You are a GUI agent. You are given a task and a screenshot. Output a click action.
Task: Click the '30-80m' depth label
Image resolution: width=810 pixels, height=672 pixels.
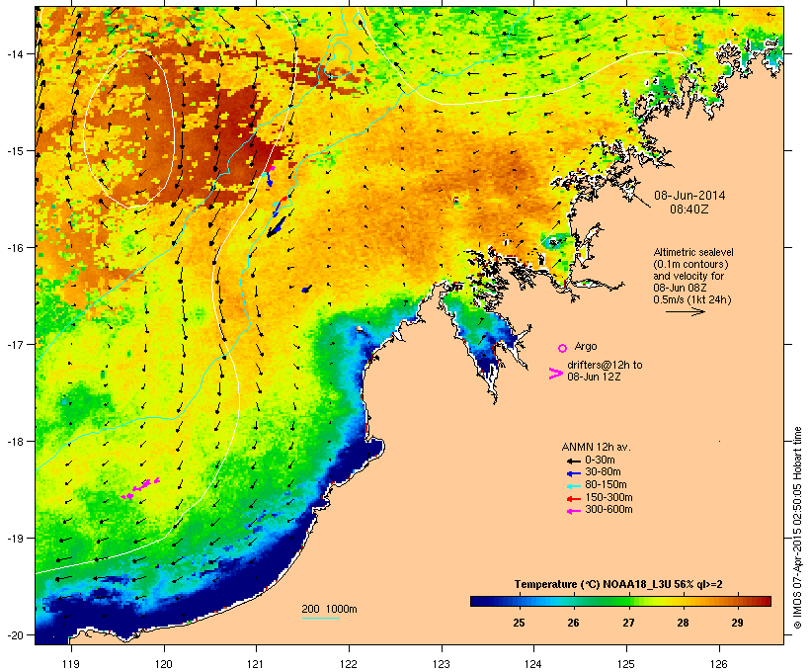(603, 472)
